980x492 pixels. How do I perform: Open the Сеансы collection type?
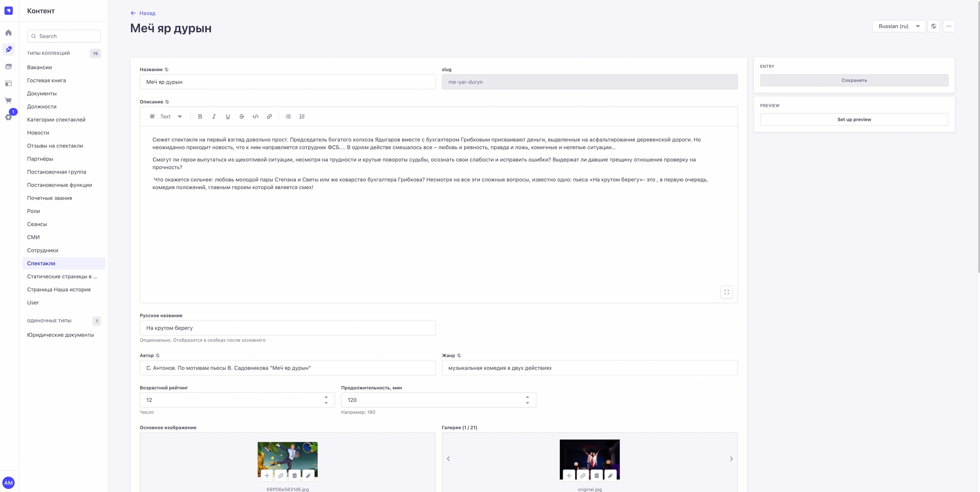[x=37, y=224]
